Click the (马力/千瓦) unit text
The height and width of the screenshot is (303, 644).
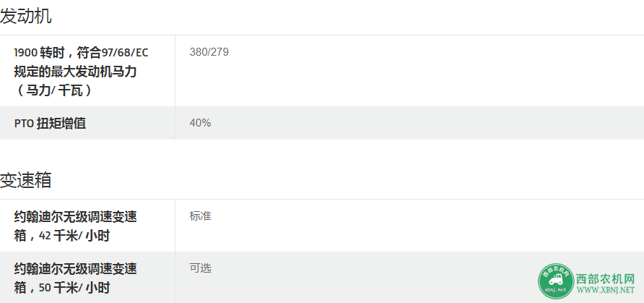point(53,90)
